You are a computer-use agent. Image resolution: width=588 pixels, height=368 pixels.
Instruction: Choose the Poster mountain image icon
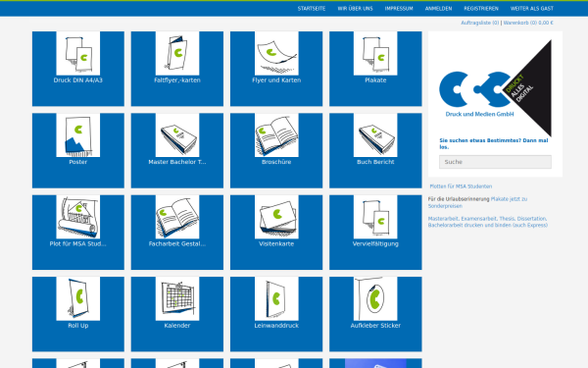point(78,135)
